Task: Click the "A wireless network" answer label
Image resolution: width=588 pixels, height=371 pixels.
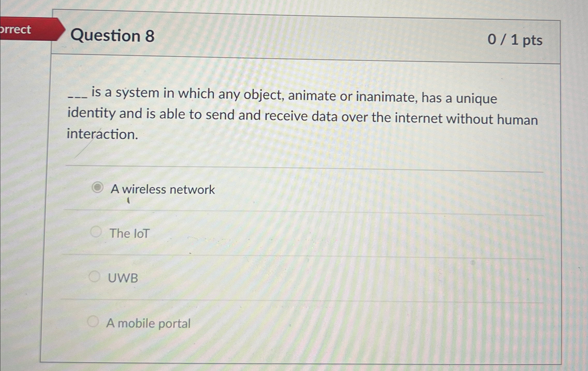Action: 163,189
